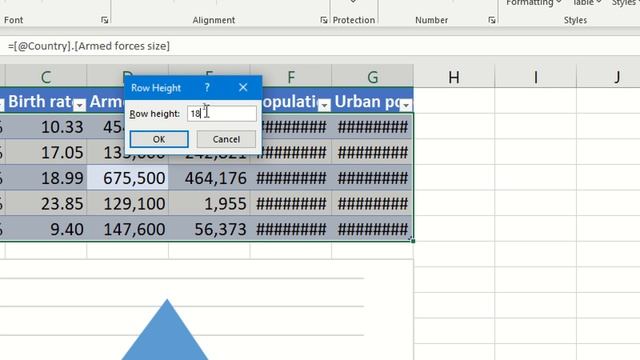Open the Urban population filter dropdown
Image resolution: width=640 pixels, height=360 pixels.
[406, 105]
